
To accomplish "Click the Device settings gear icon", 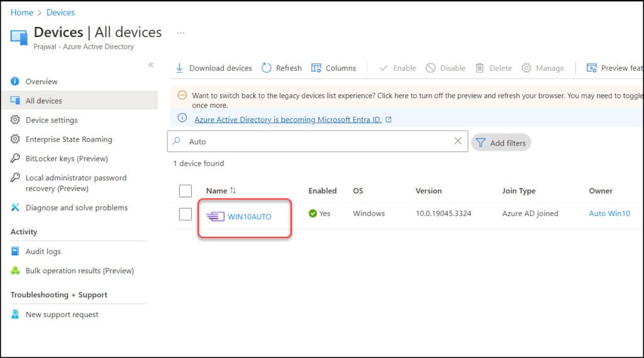I will point(15,120).
